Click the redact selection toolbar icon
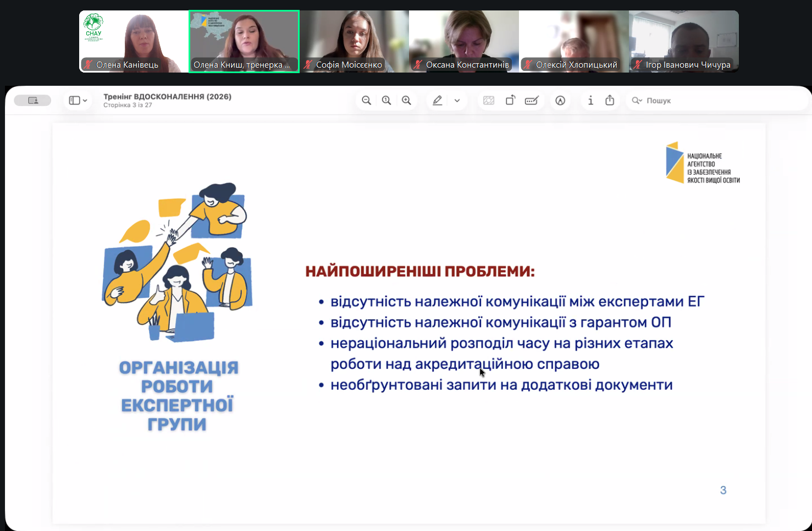Screen dimensions: 812x531 [489, 101]
